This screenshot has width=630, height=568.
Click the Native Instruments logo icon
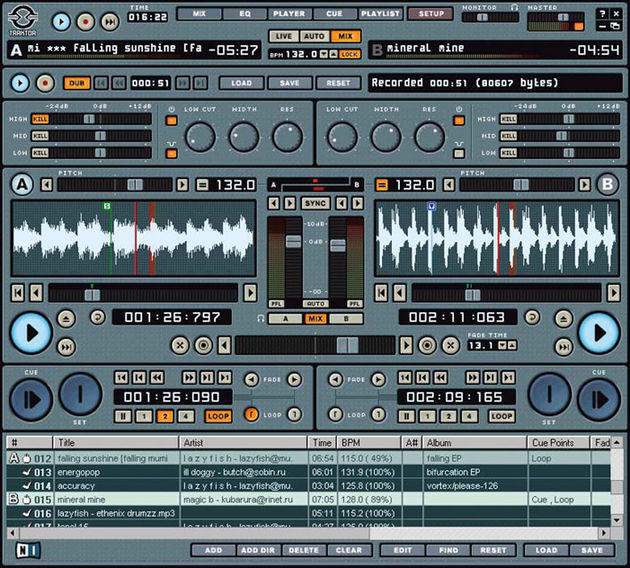tap(28, 550)
